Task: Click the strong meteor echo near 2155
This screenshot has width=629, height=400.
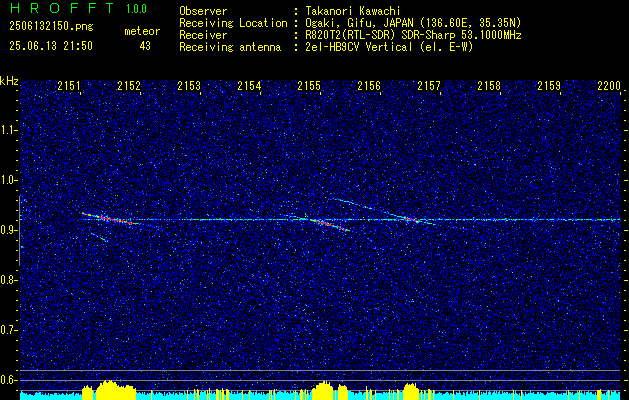Action: 331,224
